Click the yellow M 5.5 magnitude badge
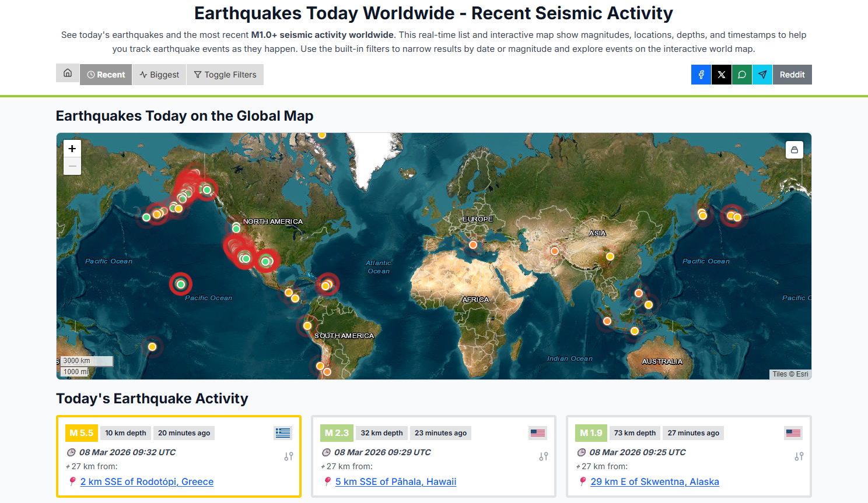The image size is (868, 503). [82, 433]
